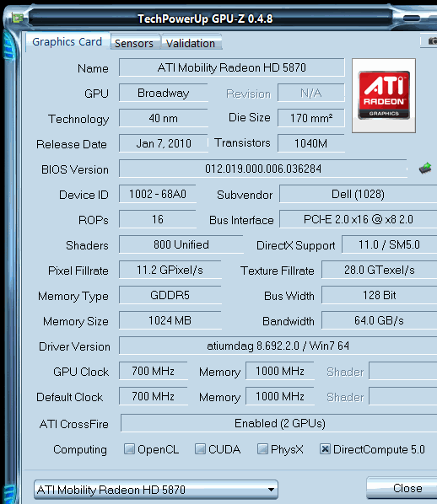Click the Memory Type value GDDR5

tap(170, 295)
